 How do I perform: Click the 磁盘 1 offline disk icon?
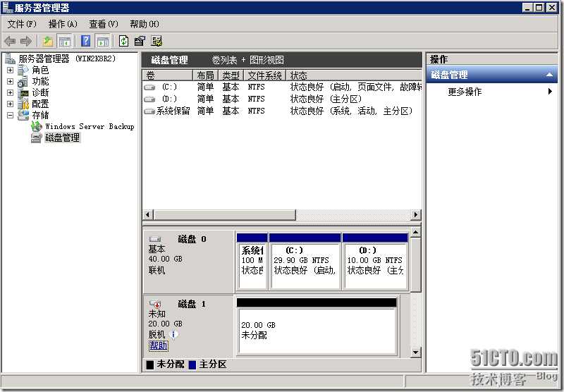point(155,304)
